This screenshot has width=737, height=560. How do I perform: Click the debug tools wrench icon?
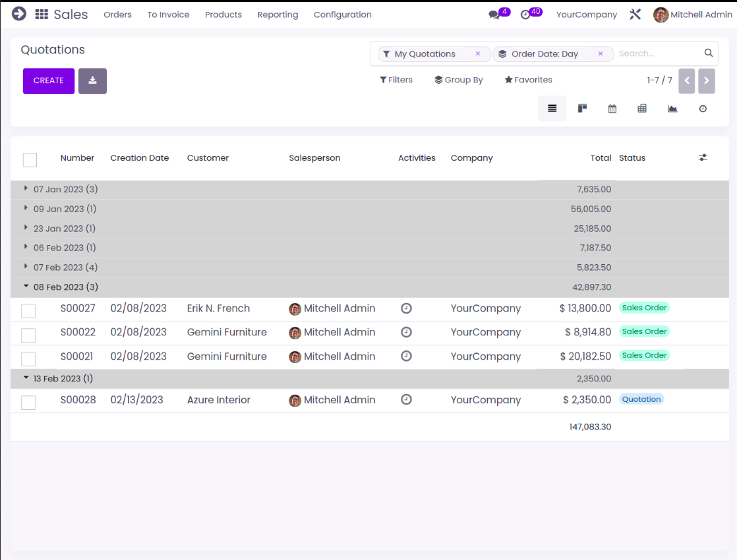635,14
